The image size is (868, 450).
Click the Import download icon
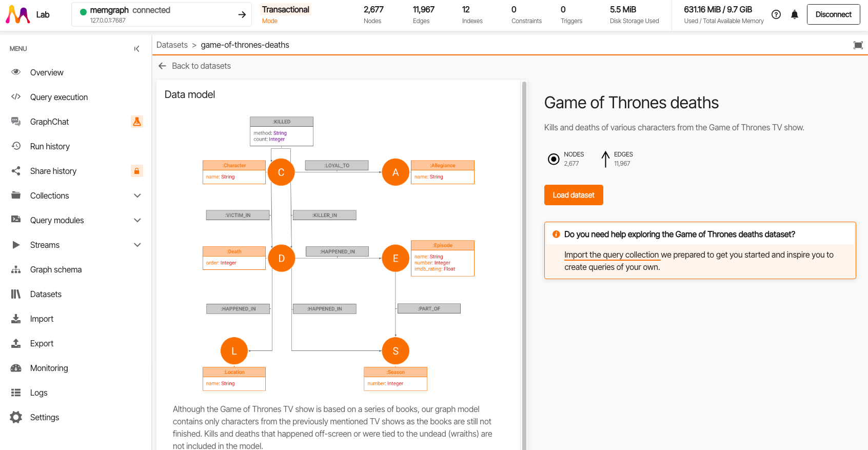16,319
